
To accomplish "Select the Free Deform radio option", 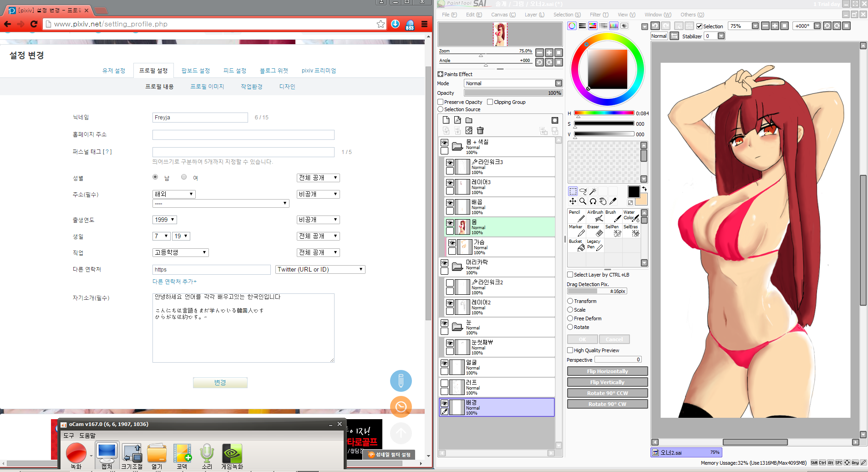I will (x=570, y=318).
